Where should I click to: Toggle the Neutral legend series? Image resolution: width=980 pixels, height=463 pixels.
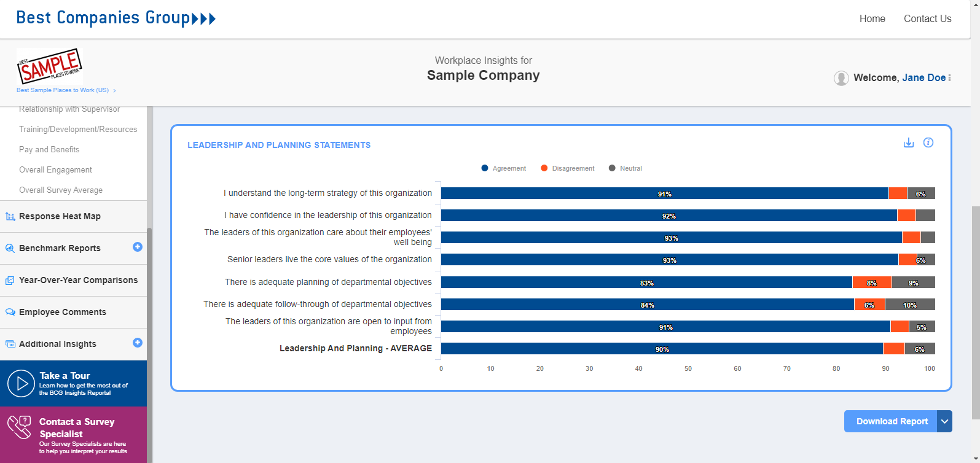click(x=625, y=168)
